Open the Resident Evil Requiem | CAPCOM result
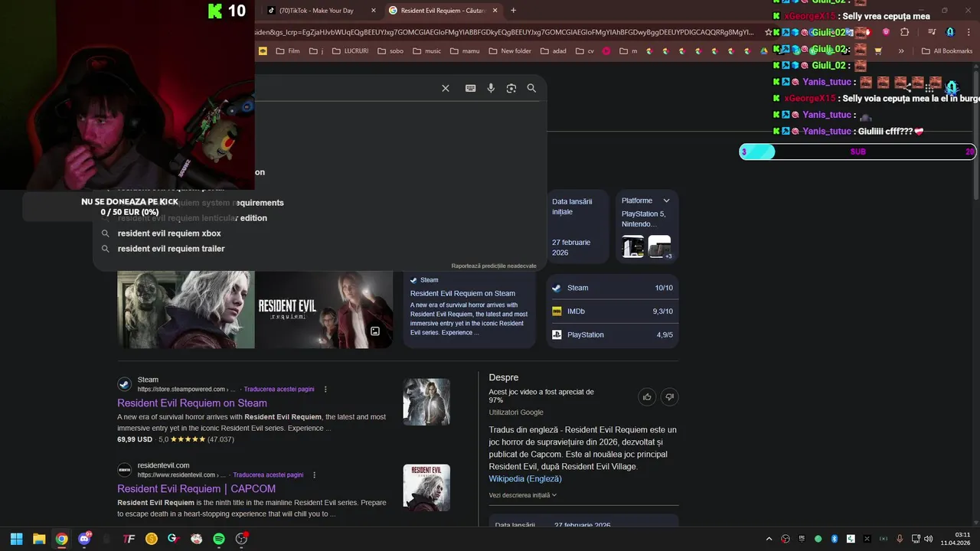Viewport: 980px width, 551px height. pyautogui.click(x=196, y=489)
